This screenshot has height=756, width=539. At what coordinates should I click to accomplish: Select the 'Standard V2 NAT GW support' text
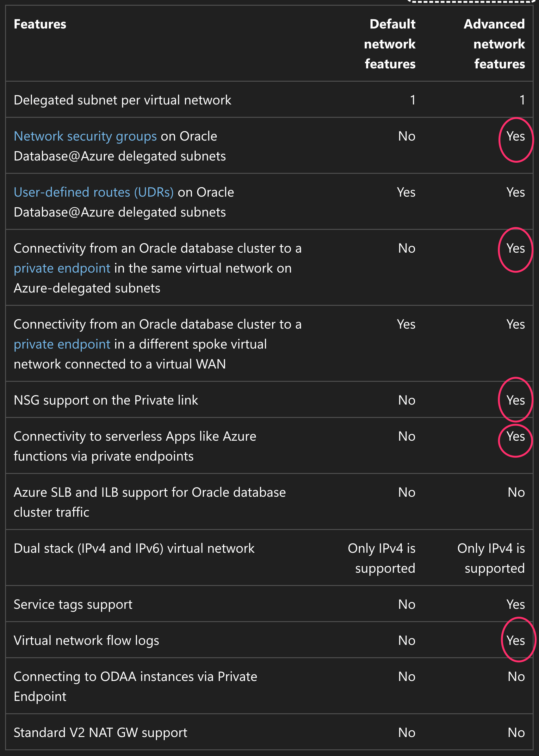pyautogui.click(x=100, y=733)
